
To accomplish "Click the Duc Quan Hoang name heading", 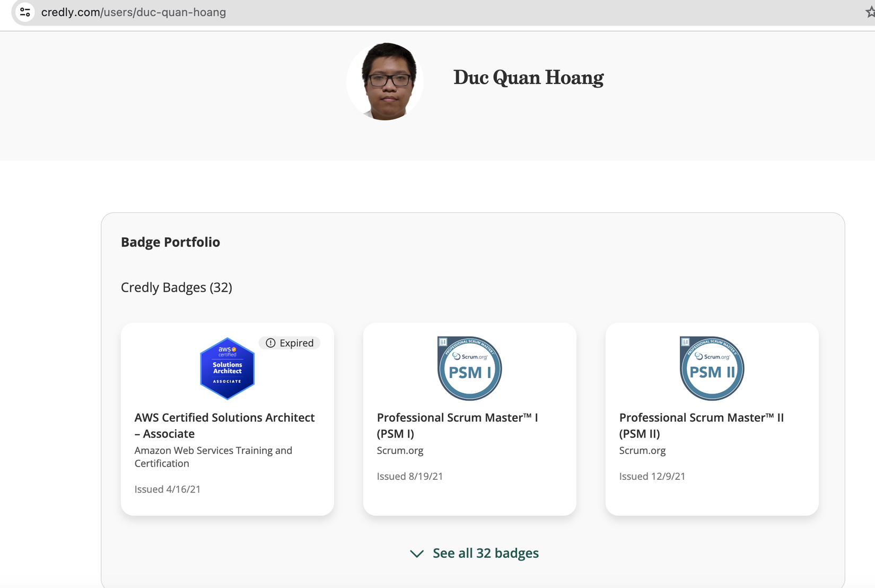I will (x=528, y=77).
